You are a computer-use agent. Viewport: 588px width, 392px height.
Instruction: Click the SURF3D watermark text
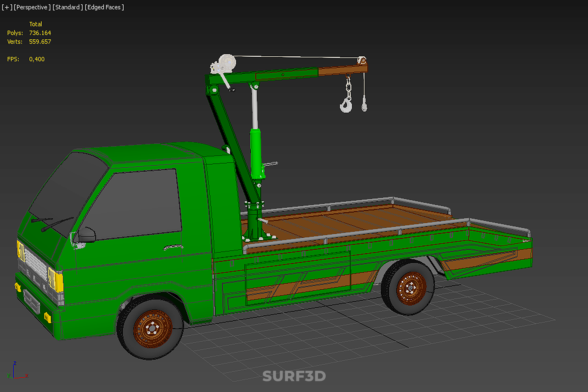click(294, 376)
